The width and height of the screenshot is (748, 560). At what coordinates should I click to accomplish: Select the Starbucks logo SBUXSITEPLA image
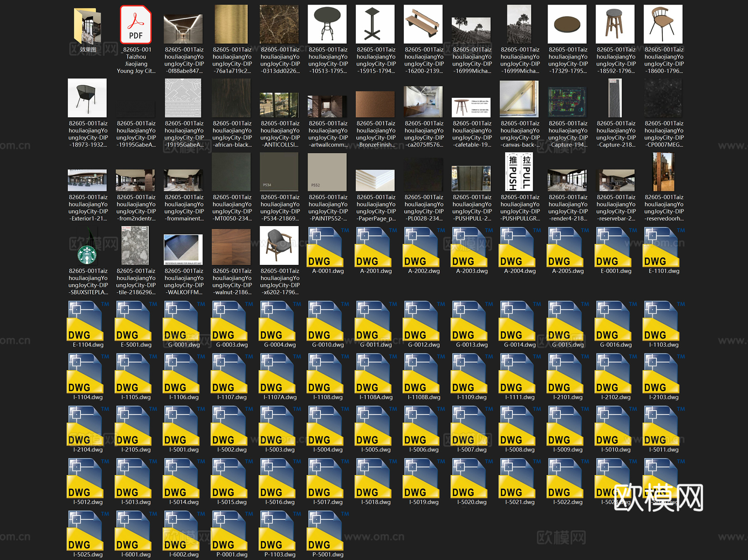pos(88,253)
